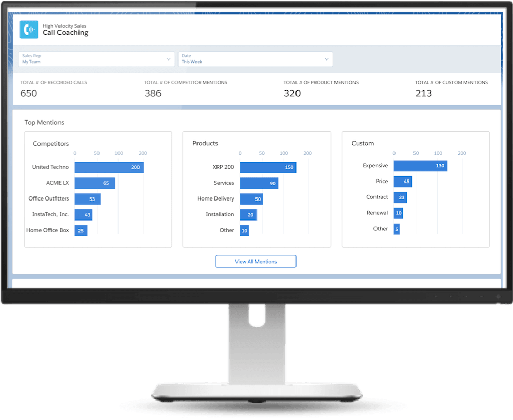
Task: Click the 'Services' label
Action: point(224,183)
